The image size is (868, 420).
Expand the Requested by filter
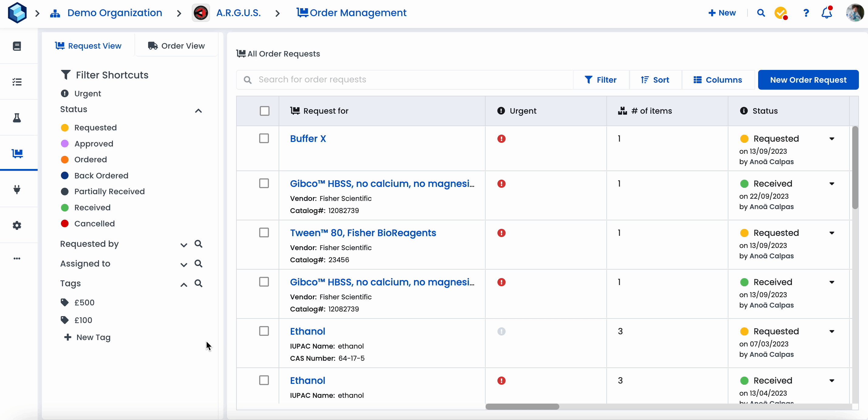coord(184,245)
